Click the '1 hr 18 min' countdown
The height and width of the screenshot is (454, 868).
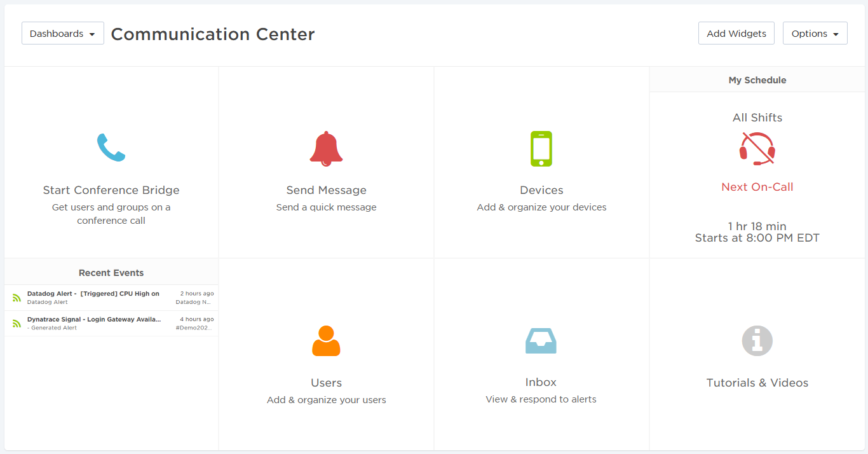point(757,226)
